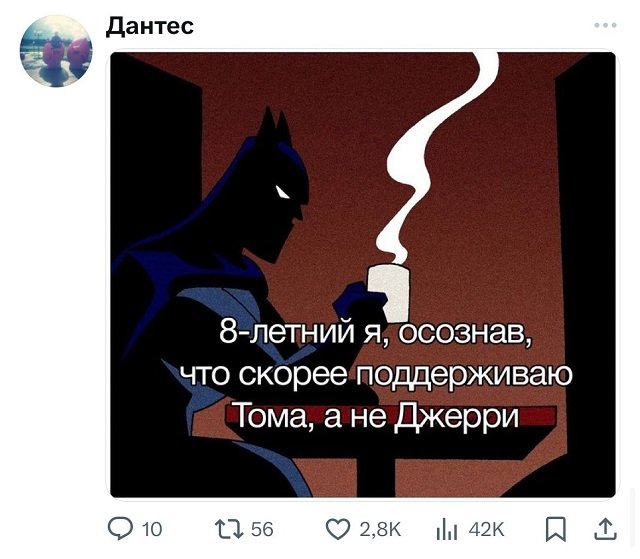
Task: Visit the Дантес profile name link
Action: coord(150,27)
